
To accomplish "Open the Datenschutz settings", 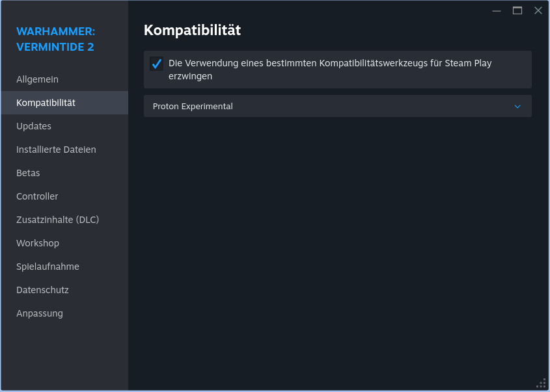I will coord(42,290).
